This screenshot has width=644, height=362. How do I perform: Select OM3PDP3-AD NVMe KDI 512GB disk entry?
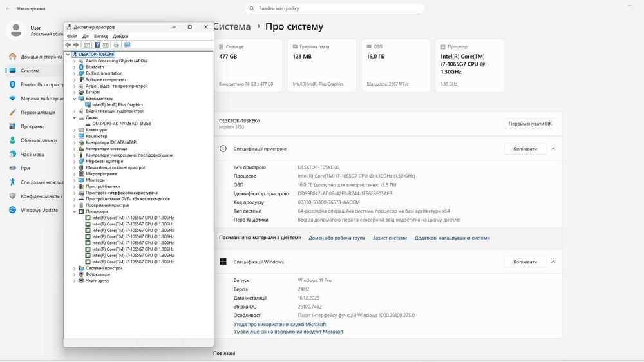[122, 124]
